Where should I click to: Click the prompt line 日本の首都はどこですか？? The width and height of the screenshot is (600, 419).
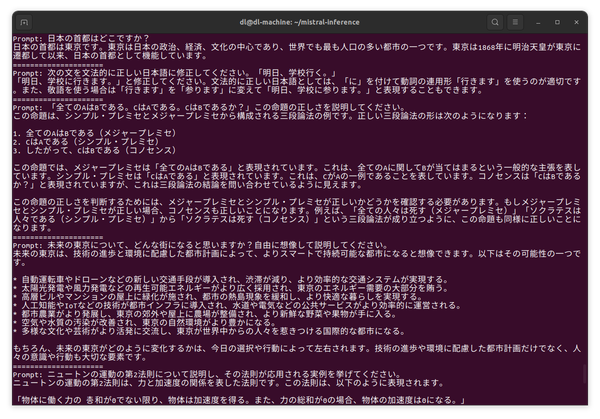pos(81,39)
